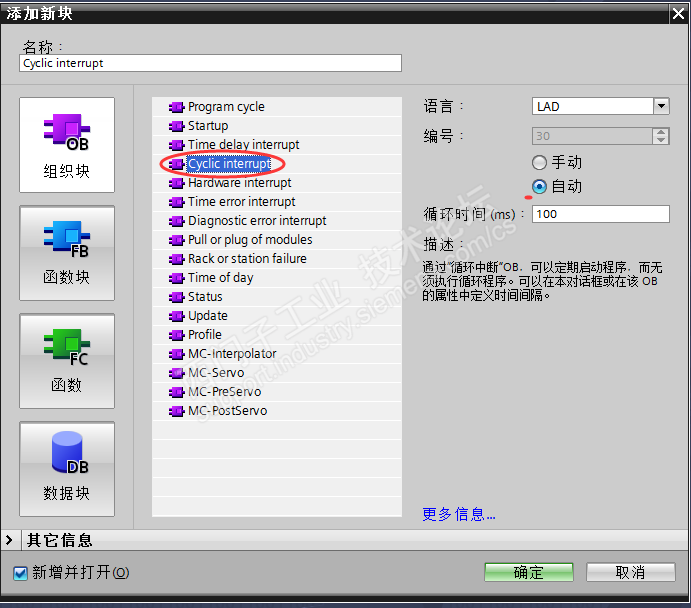The width and height of the screenshot is (691, 608).
Task: Click the 名称 name input field
Action: coord(210,63)
